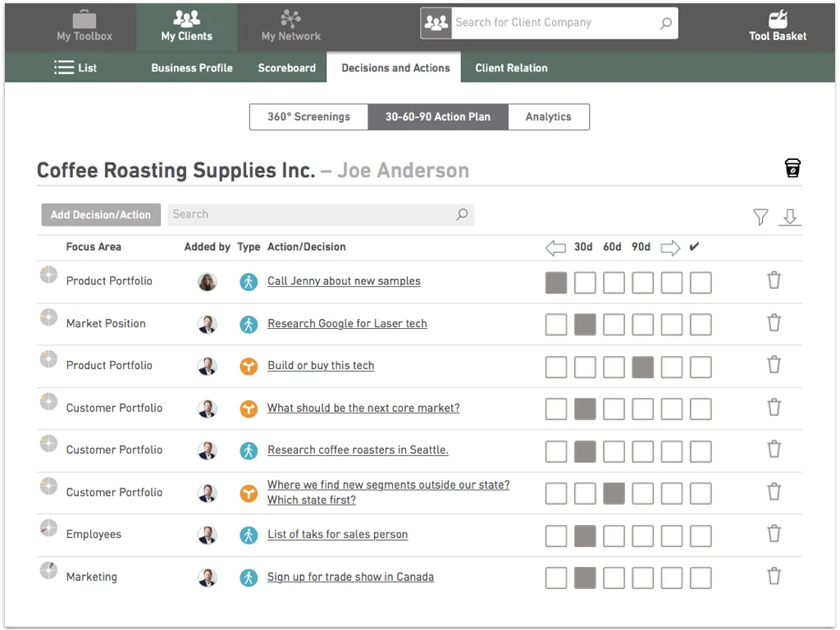
Task: Delete the new segments outside our state row
Action: pyautogui.click(x=774, y=492)
